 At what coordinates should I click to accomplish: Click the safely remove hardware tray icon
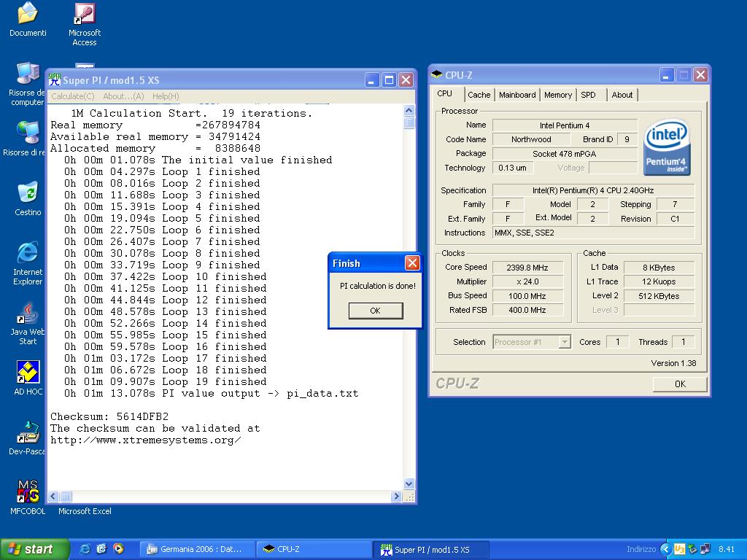692,549
